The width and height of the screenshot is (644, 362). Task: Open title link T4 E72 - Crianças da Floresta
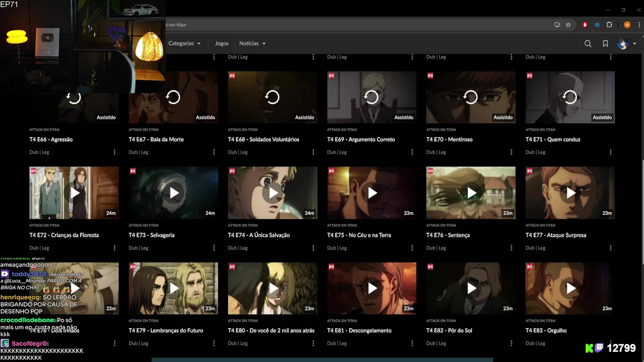(64, 235)
